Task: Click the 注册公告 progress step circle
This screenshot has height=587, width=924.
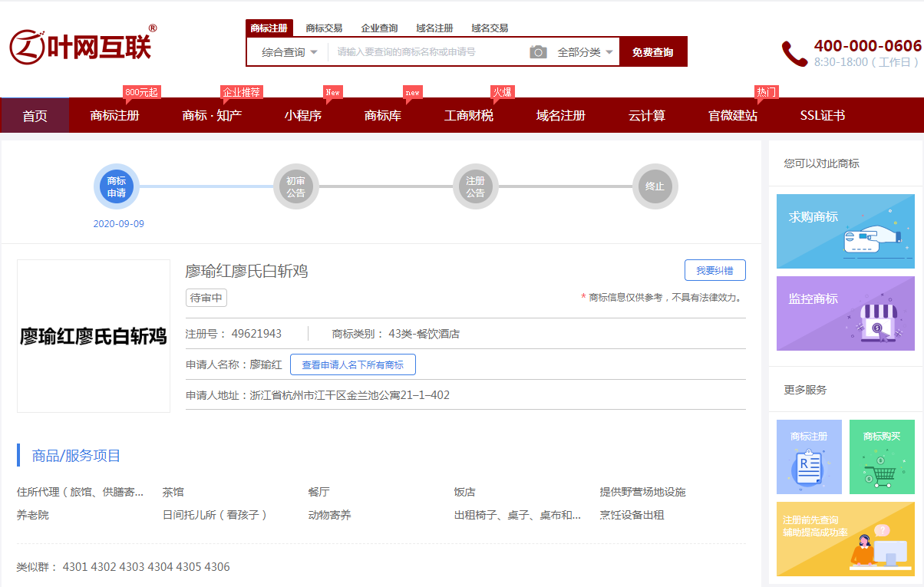Action: click(476, 187)
